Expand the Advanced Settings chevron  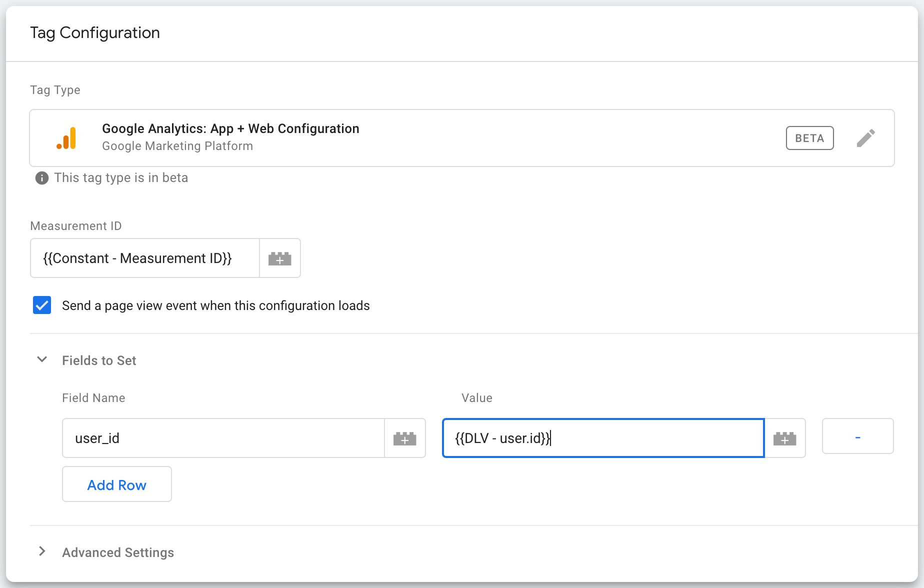click(42, 551)
